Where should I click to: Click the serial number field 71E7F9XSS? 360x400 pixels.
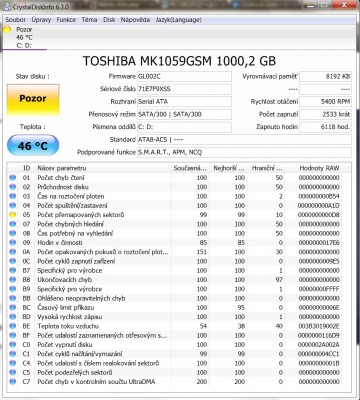coord(184,89)
